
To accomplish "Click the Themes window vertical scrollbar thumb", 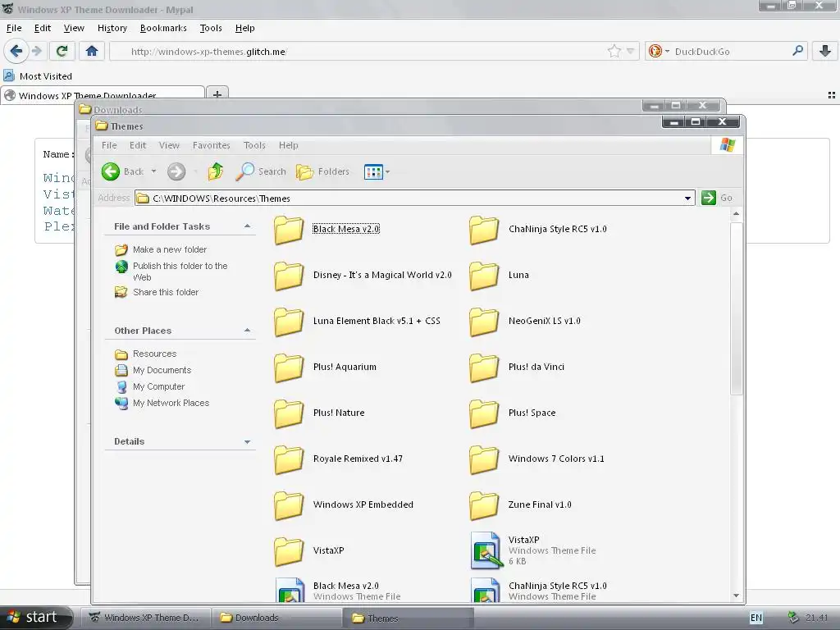I will (x=736, y=308).
